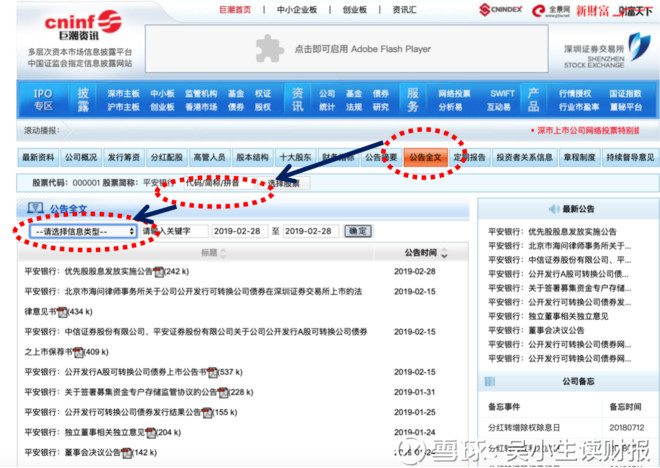Click the 请输入关键字 keyword field

174,231
